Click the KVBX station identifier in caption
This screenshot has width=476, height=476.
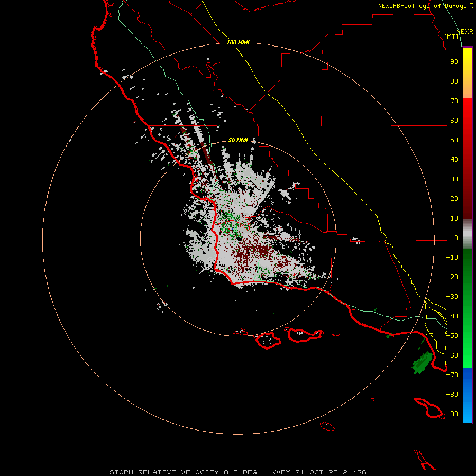[281, 472]
